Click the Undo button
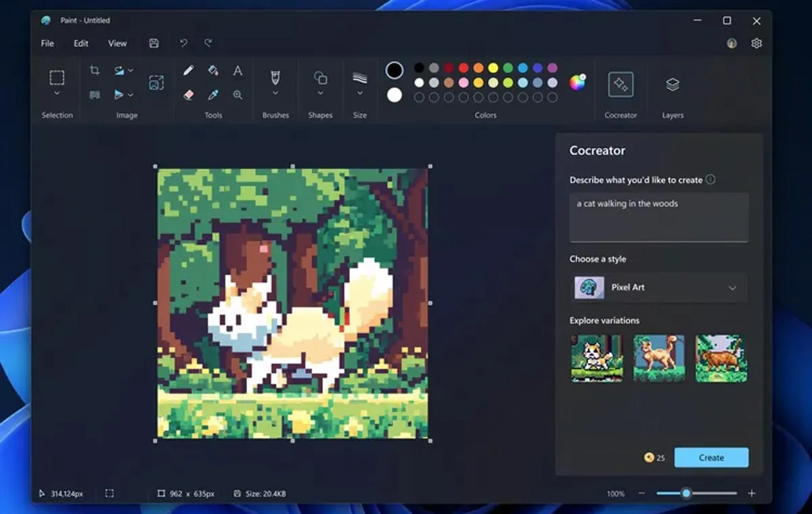 click(x=183, y=43)
